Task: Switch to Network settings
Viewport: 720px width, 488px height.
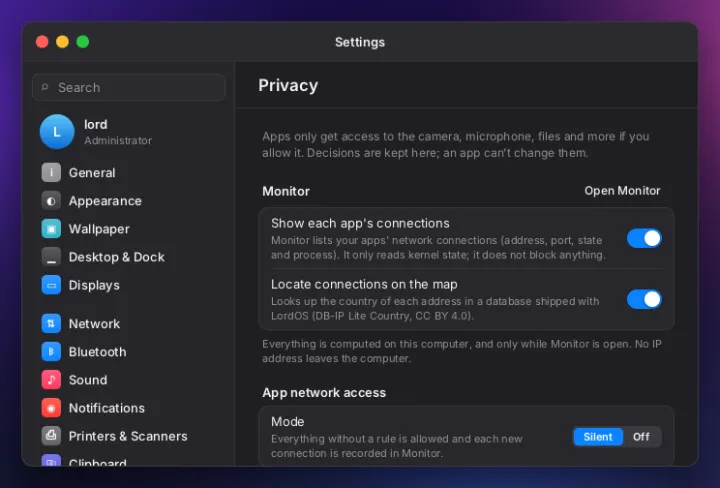Action: point(94,324)
